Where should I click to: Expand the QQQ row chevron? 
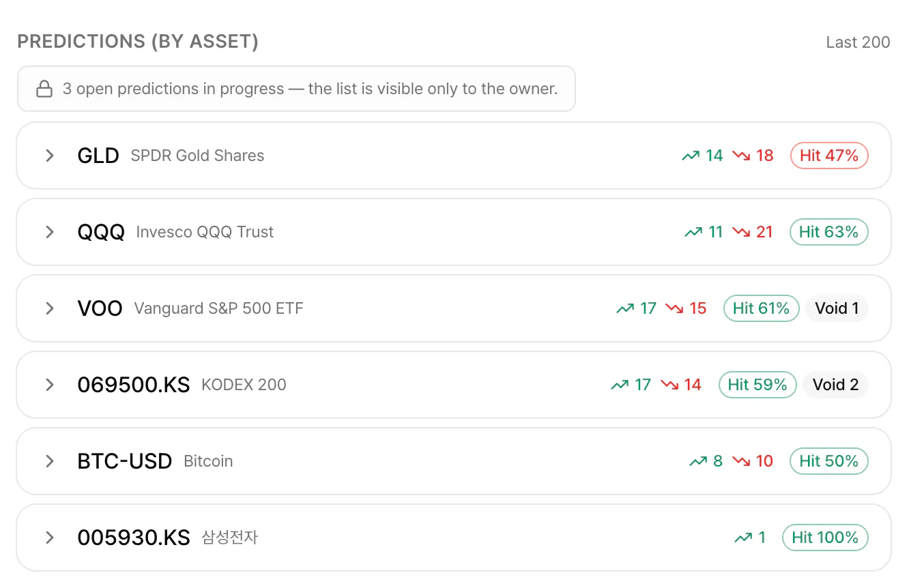(49, 232)
